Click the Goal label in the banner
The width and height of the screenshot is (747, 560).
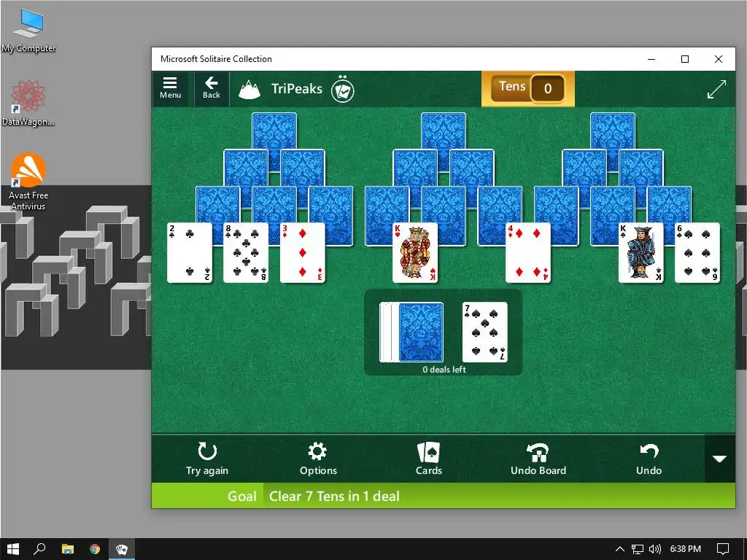242,496
